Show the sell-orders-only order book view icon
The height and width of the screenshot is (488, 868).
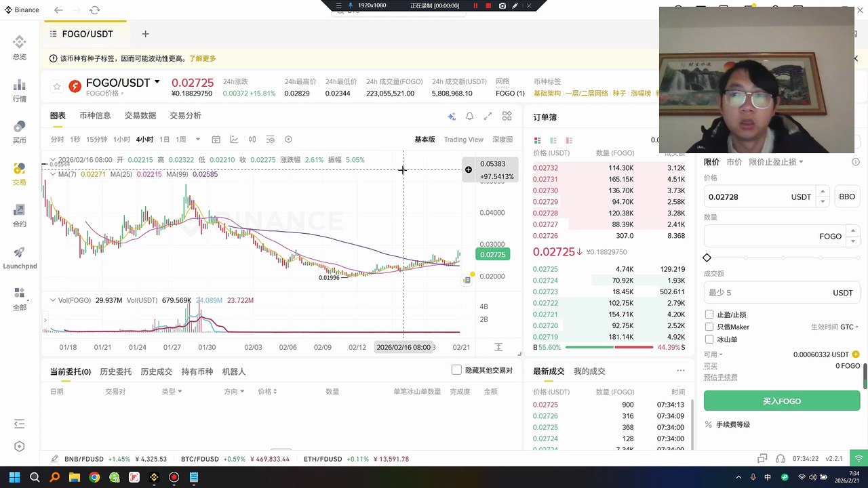[569, 140]
